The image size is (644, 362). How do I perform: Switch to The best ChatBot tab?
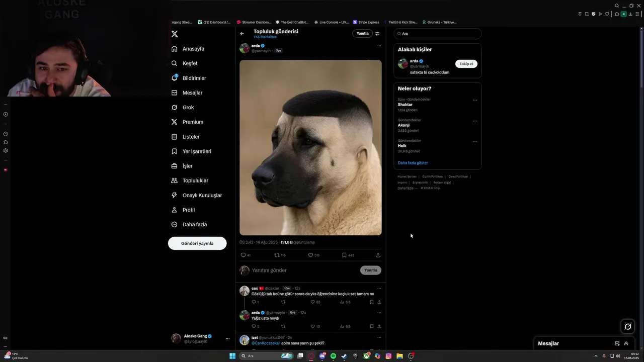coord(292,22)
